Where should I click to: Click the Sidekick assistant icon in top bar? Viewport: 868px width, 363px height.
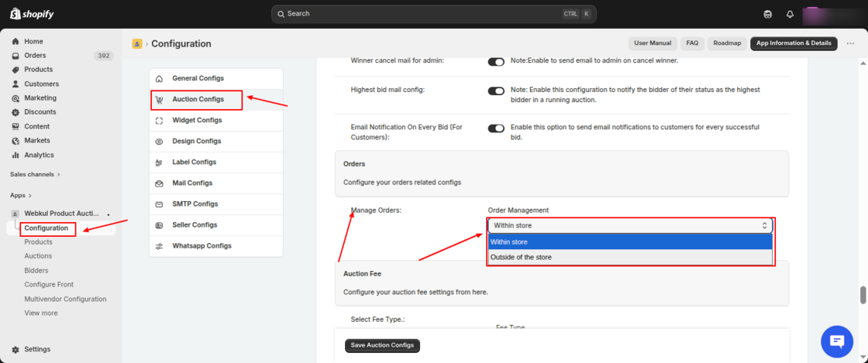click(768, 15)
